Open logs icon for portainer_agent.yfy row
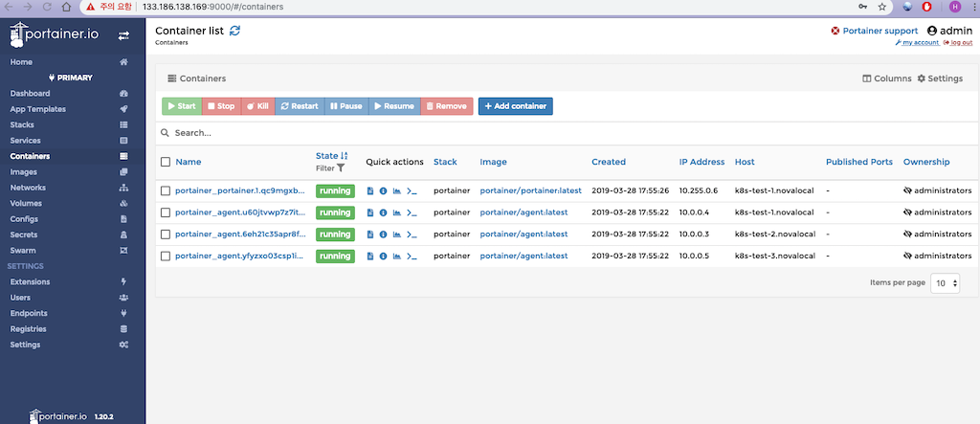This screenshot has height=424, width=980. click(370, 257)
